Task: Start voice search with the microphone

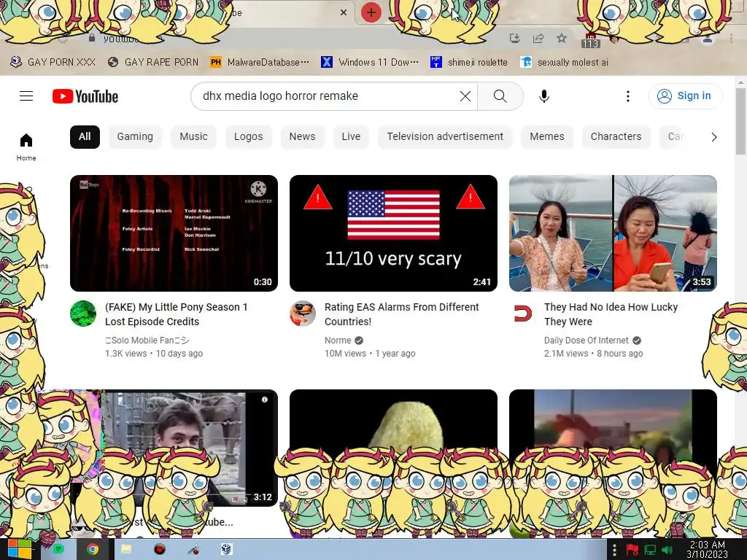Action: pos(543,96)
